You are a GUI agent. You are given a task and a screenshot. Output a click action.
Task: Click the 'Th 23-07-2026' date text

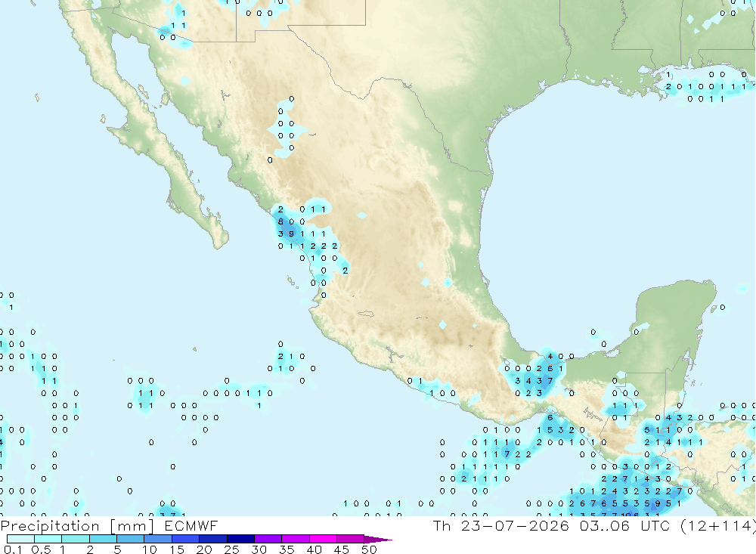pos(500,525)
